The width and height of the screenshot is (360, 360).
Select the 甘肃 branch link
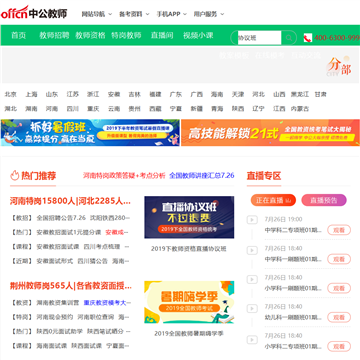pos(320,94)
